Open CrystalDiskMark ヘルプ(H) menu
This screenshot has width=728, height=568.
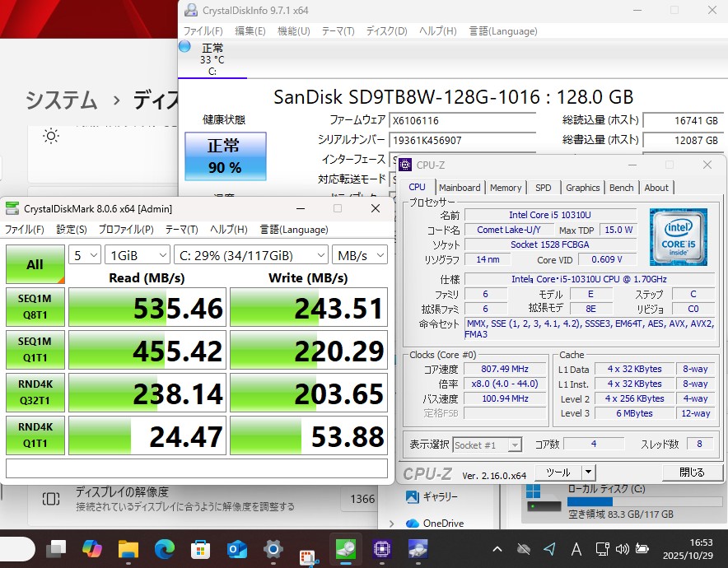click(228, 230)
